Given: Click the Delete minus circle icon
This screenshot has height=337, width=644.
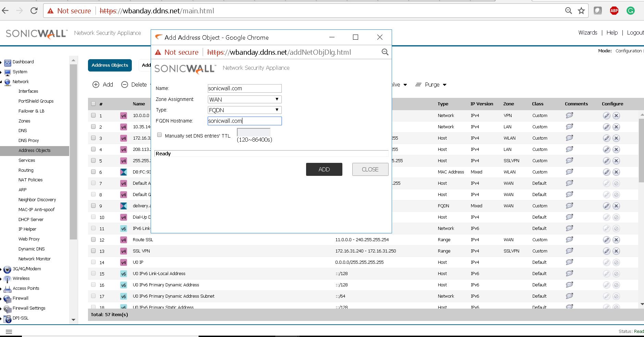Looking at the screenshot, I should (125, 85).
